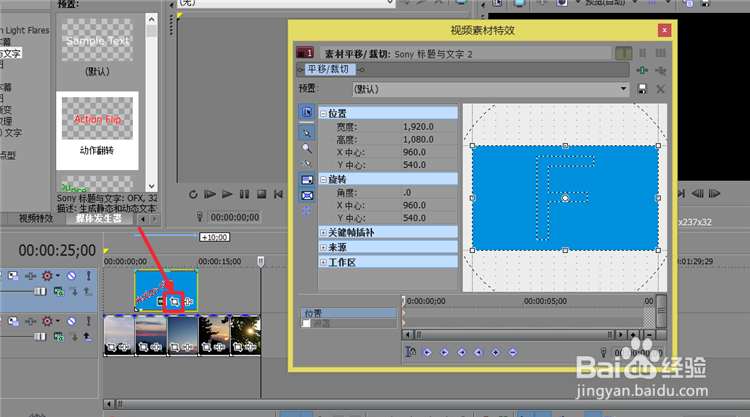This screenshot has width=750, height=417.
Task: Go to previous keyframe button
Action: point(444,352)
